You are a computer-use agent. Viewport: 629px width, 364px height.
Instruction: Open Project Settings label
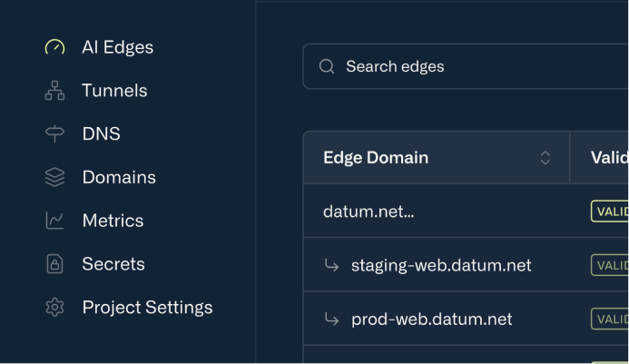click(x=147, y=308)
